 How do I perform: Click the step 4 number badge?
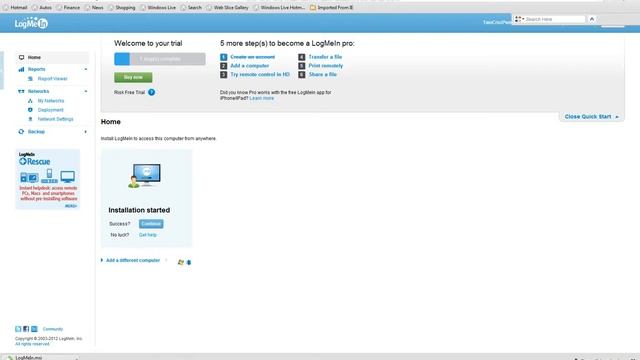pyautogui.click(x=302, y=57)
